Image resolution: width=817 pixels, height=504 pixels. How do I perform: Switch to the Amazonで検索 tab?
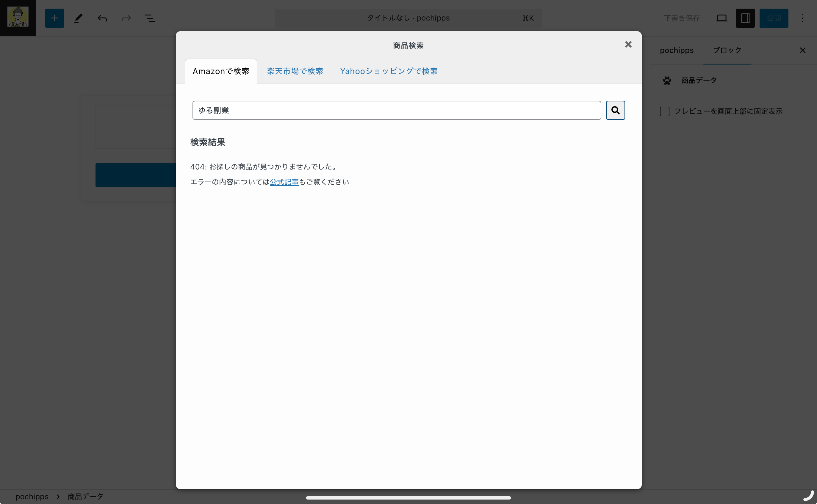[x=221, y=71]
